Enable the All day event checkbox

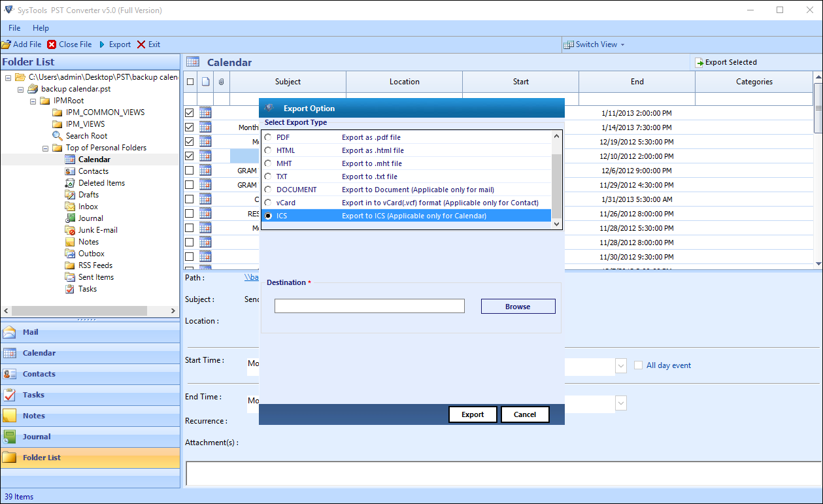point(639,365)
